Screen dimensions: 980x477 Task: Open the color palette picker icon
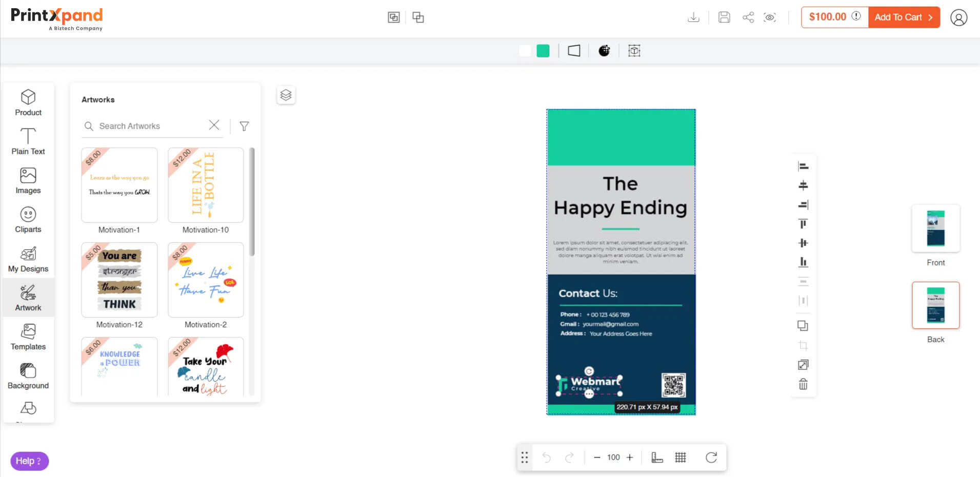[605, 51]
